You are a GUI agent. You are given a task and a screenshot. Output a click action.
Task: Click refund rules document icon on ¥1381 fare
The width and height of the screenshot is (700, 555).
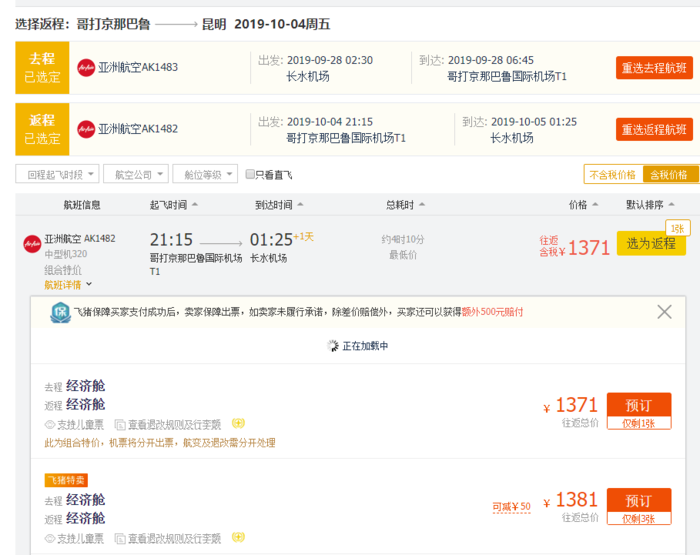click(x=120, y=539)
